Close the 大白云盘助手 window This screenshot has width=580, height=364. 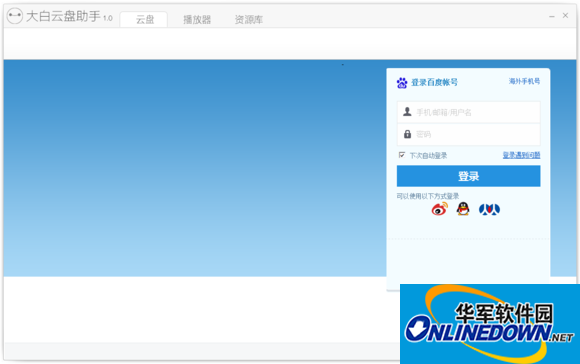(x=565, y=16)
